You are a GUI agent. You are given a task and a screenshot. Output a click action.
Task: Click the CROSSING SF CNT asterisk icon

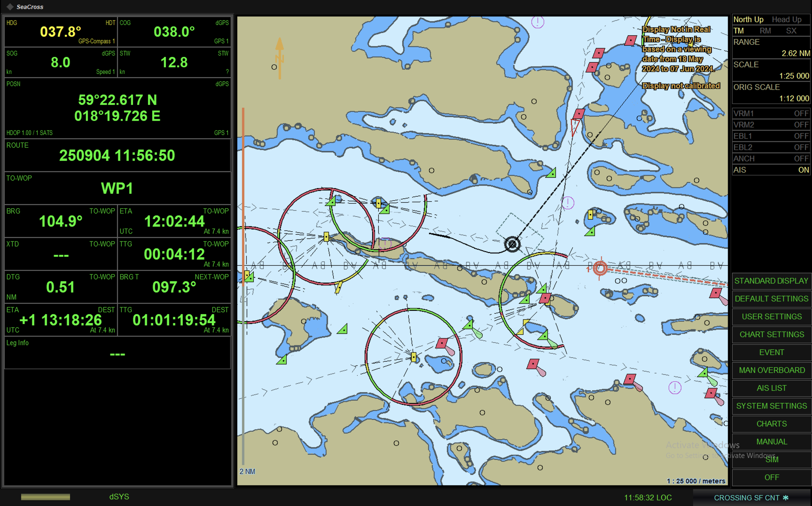786,498
